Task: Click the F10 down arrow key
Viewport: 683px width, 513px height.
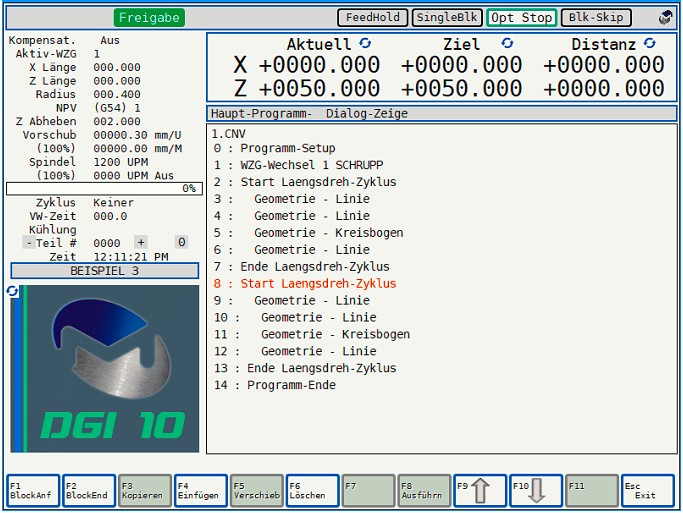Action: [x=536, y=491]
